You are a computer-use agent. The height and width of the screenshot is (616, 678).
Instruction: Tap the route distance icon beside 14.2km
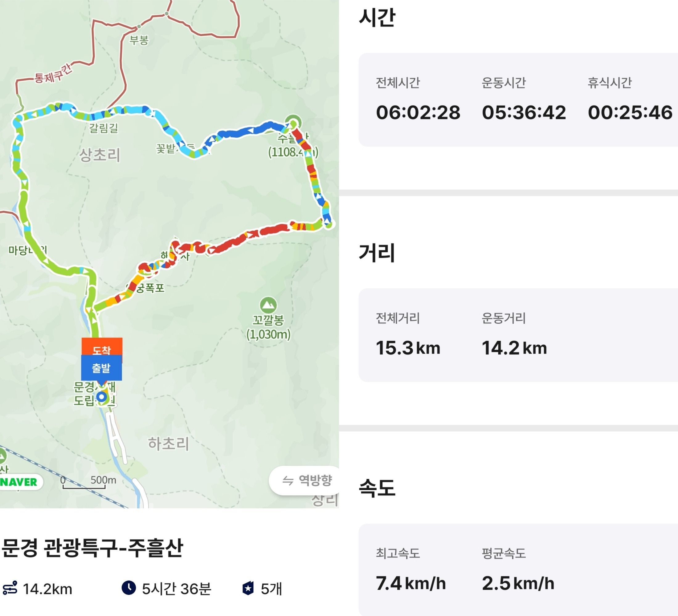[x=10, y=588]
